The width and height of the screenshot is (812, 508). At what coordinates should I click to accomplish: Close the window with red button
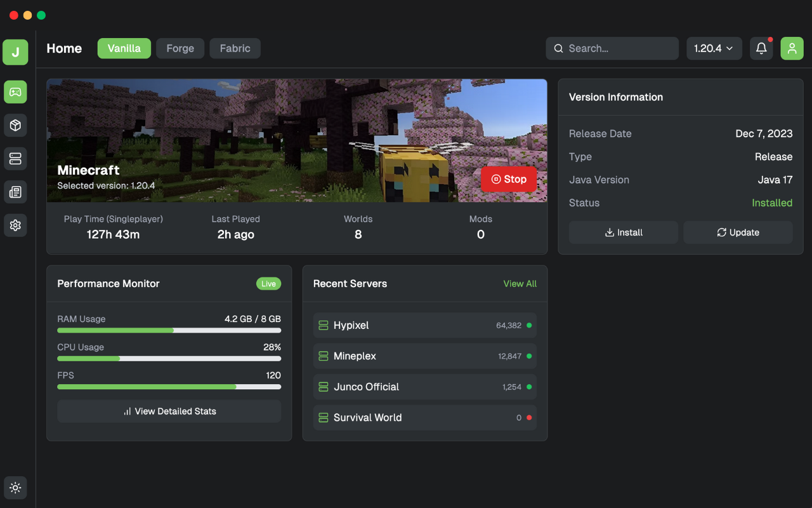(14, 15)
